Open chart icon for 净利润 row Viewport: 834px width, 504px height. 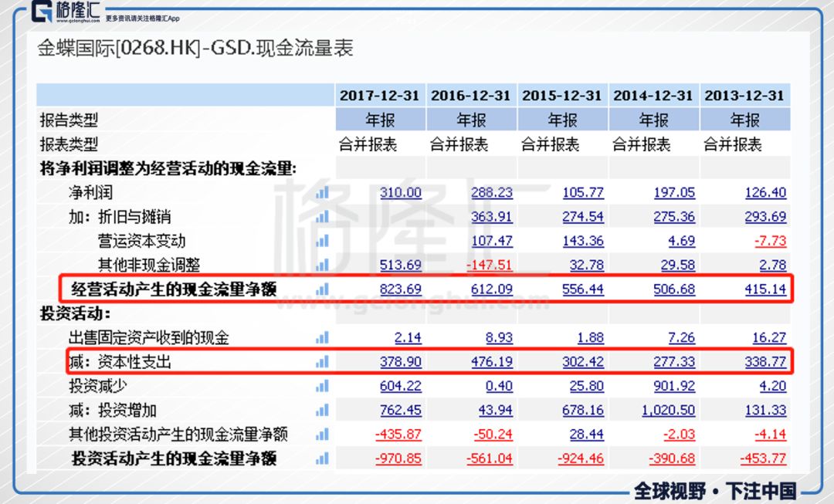pos(322,192)
